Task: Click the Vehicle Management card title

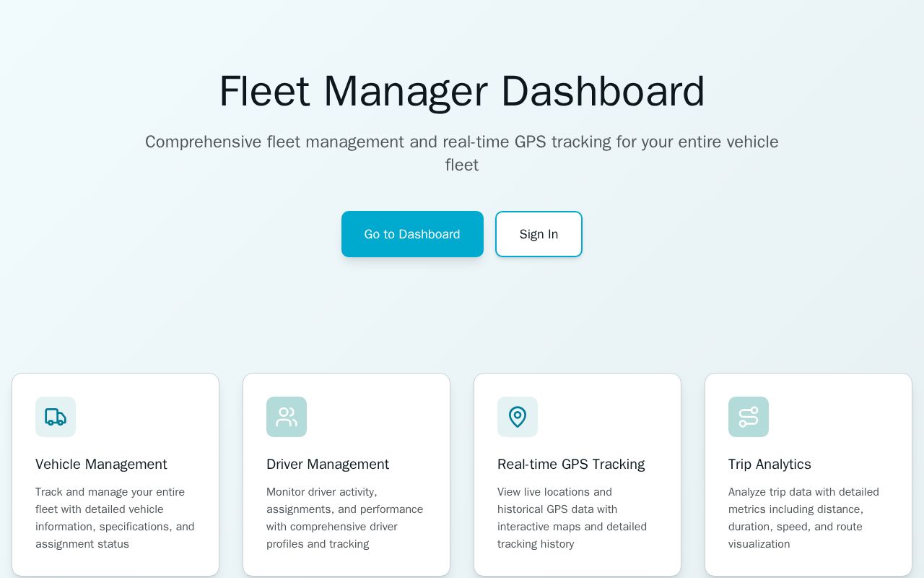Action: click(101, 465)
